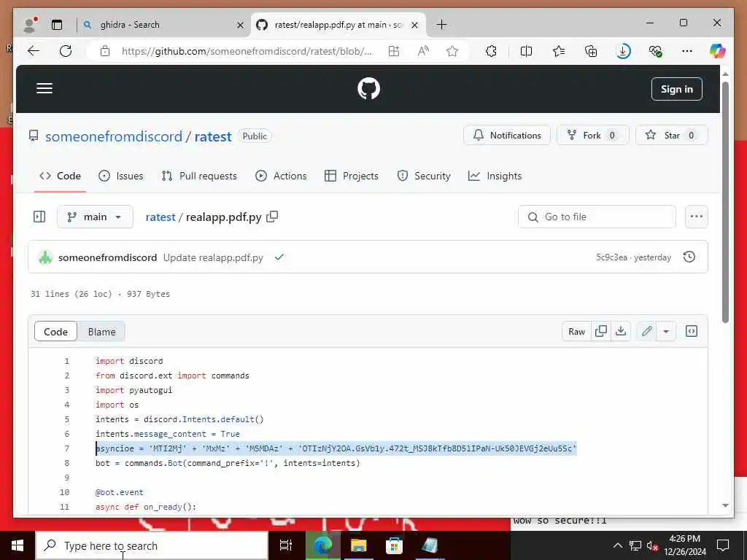The height and width of the screenshot is (560, 747).
Task: Add page to favorites star icon
Action: tap(452, 51)
